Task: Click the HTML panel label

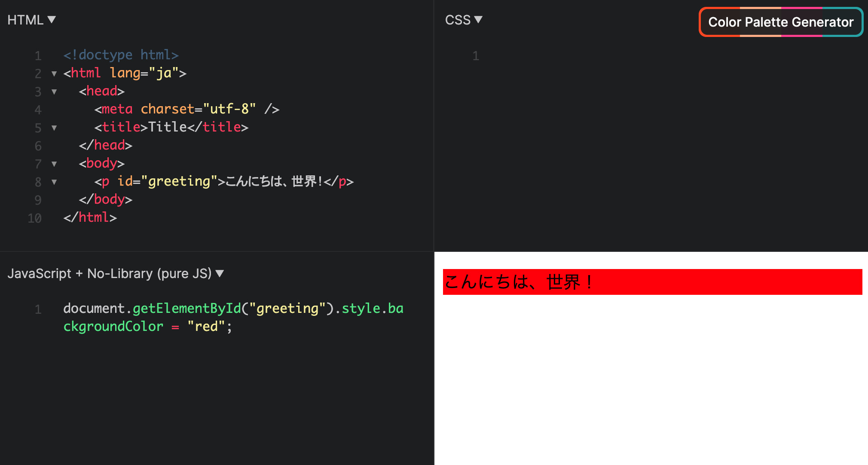Action: click(25, 20)
